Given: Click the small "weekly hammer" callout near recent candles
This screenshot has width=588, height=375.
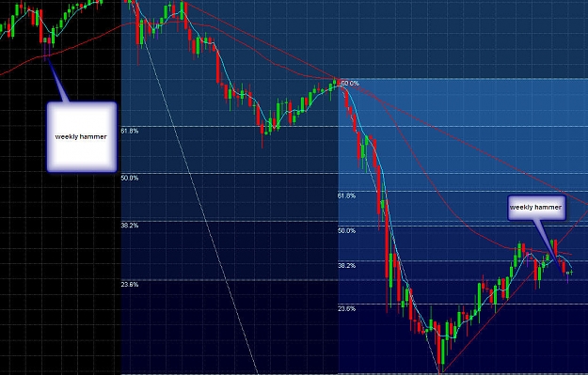Looking at the screenshot, I should (x=536, y=207).
